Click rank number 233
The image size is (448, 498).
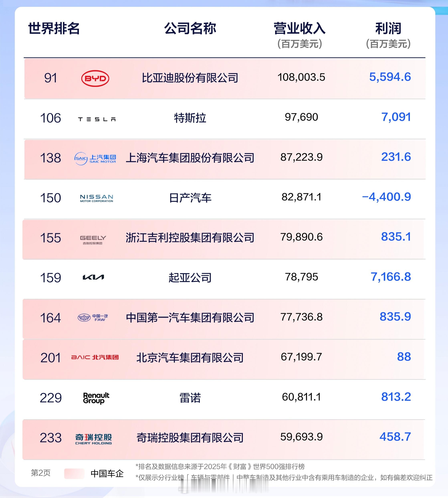[50, 438]
